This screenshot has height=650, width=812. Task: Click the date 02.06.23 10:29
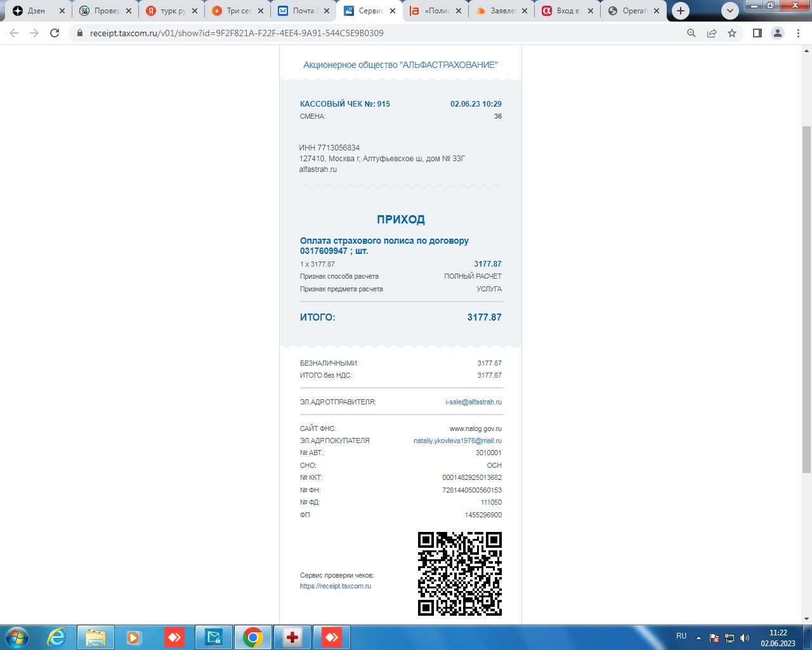pyautogui.click(x=476, y=104)
